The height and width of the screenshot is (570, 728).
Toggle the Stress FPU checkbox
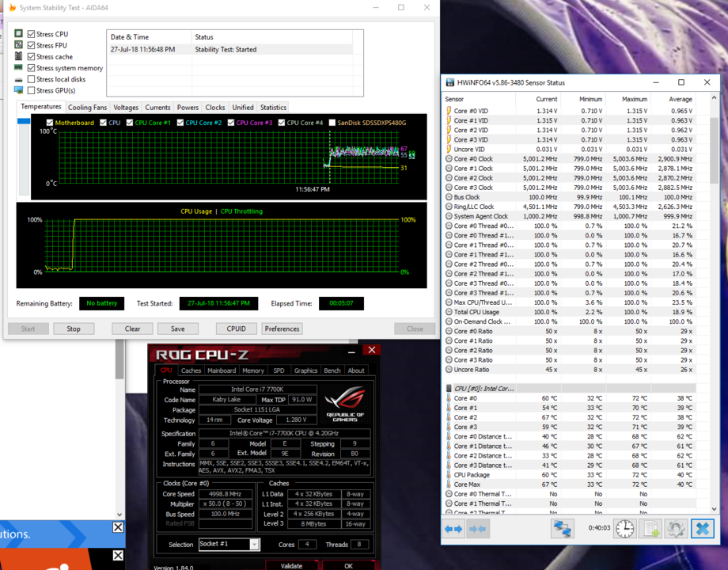click(32, 45)
